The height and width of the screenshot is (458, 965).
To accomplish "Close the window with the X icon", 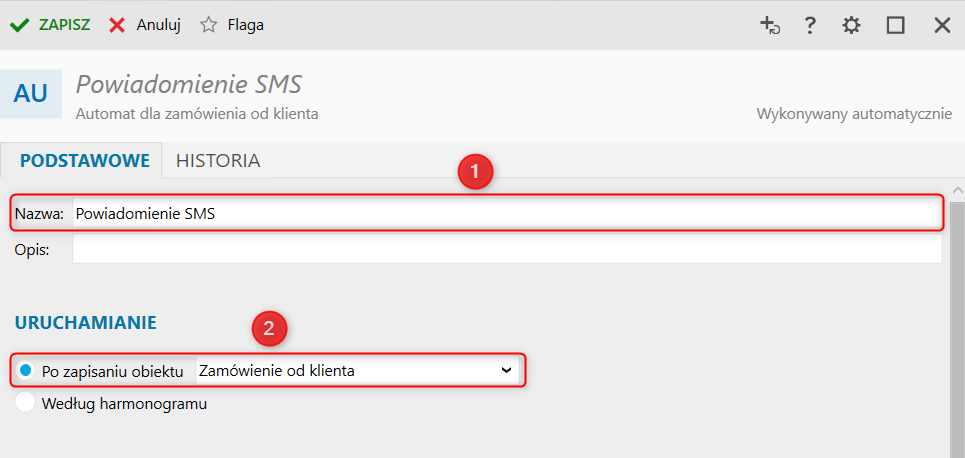I will click(x=942, y=25).
